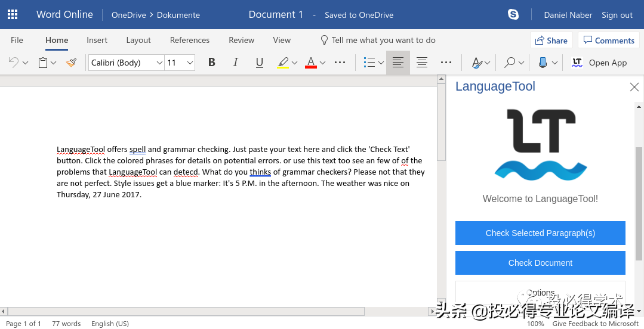Click the Undo arrow icon
This screenshot has width=644, height=329.
click(x=14, y=63)
